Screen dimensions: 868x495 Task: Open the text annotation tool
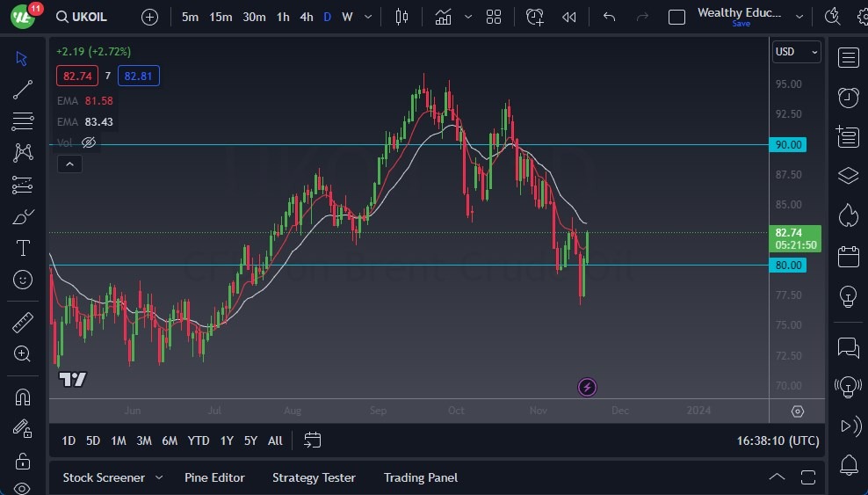pyautogui.click(x=23, y=248)
